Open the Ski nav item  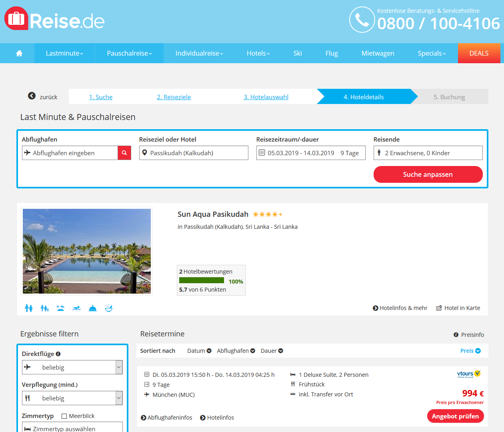tap(298, 53)
